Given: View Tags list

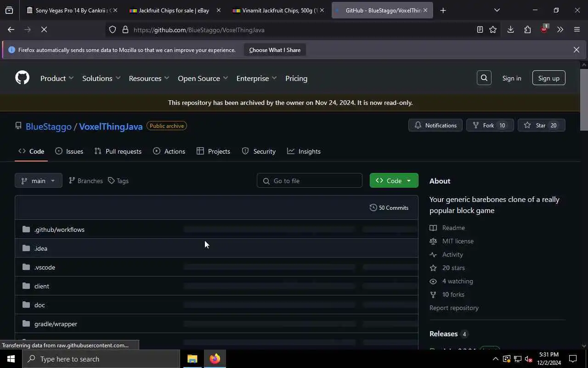Looking at the screenshot, I should [118, 181].
